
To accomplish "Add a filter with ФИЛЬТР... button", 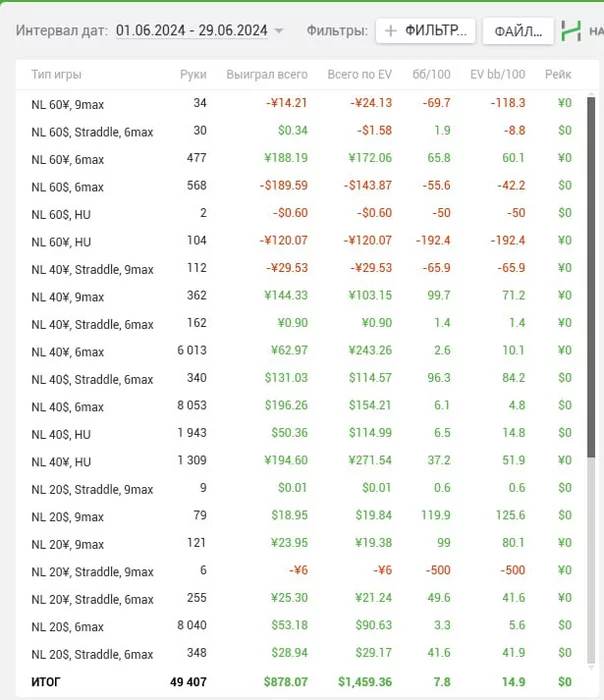I will click(425, 31).
